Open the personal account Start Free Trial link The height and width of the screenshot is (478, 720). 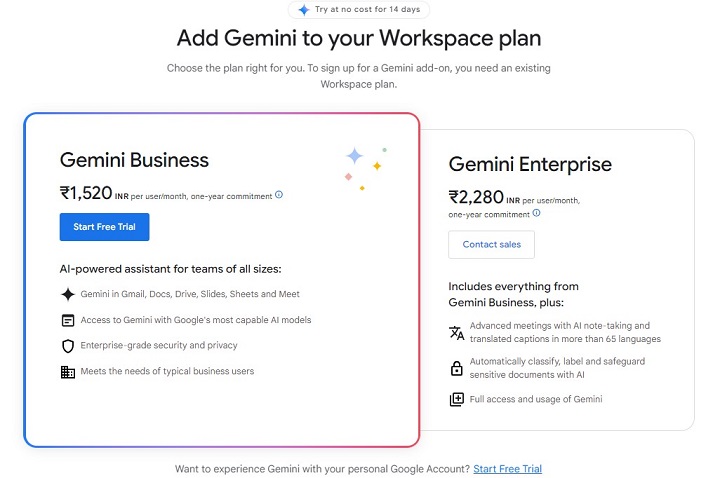point(507,468)
